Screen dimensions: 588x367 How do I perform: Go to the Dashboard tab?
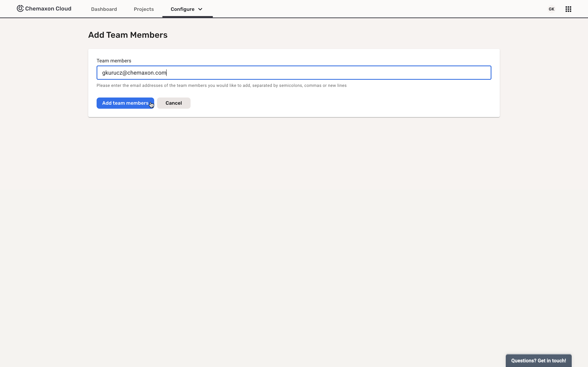pos(104,9)
